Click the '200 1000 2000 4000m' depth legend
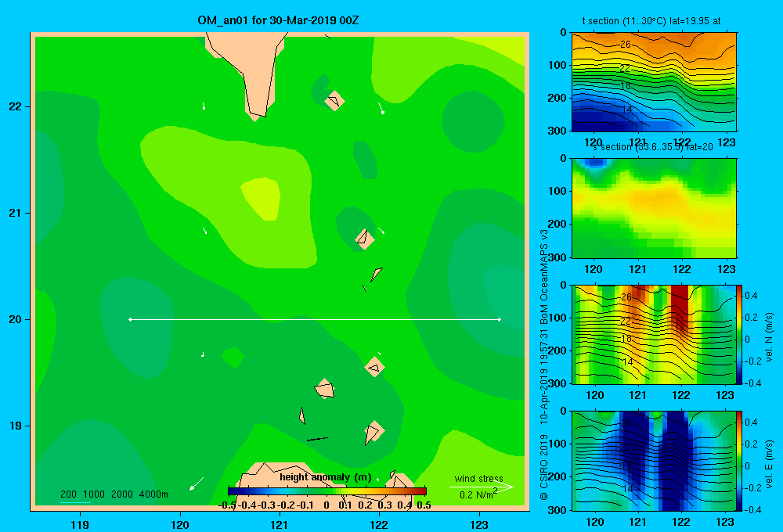 click(x=114, y=494)
